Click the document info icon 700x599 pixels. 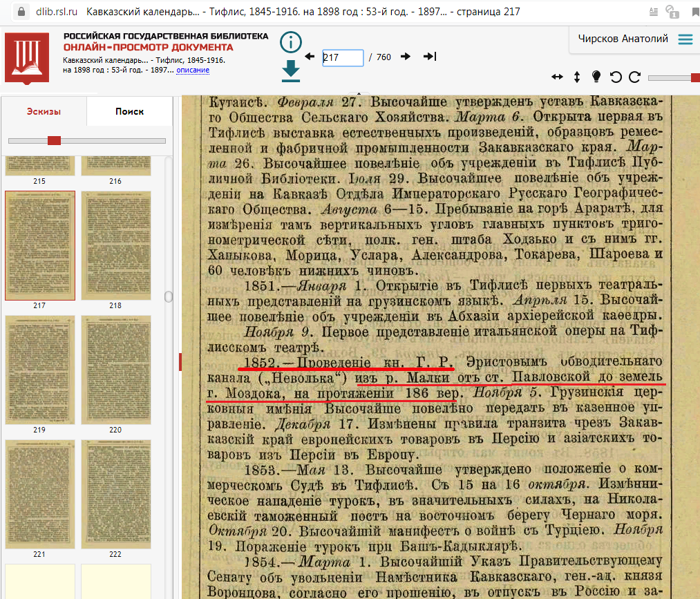coord(291,42)
